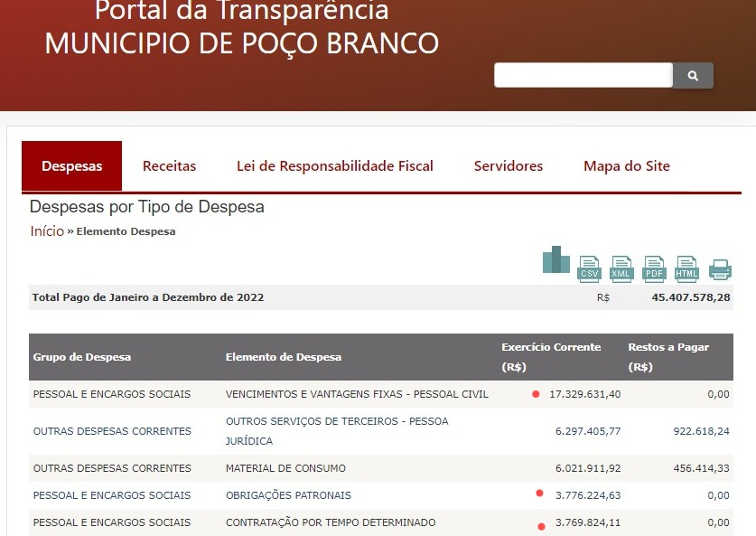
Task: Select total paid amount 45.407.578,28
Action: pyautogui.click(x=691, y=297)
